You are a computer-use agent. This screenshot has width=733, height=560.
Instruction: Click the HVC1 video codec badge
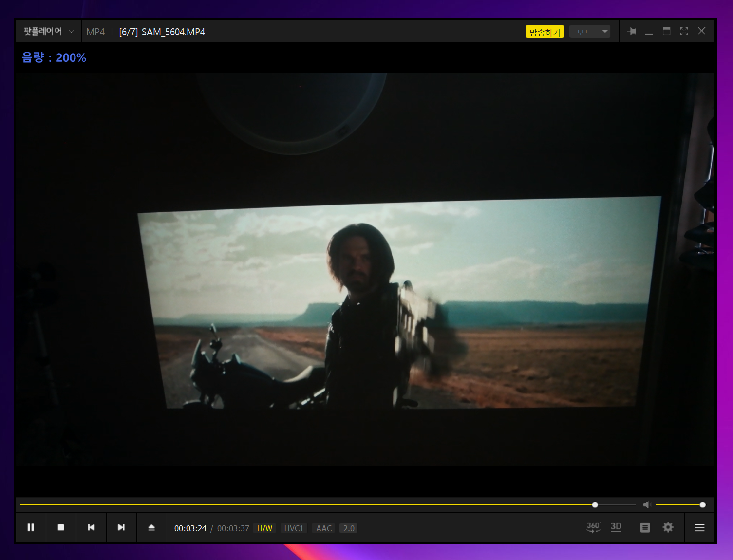[294, 528]
